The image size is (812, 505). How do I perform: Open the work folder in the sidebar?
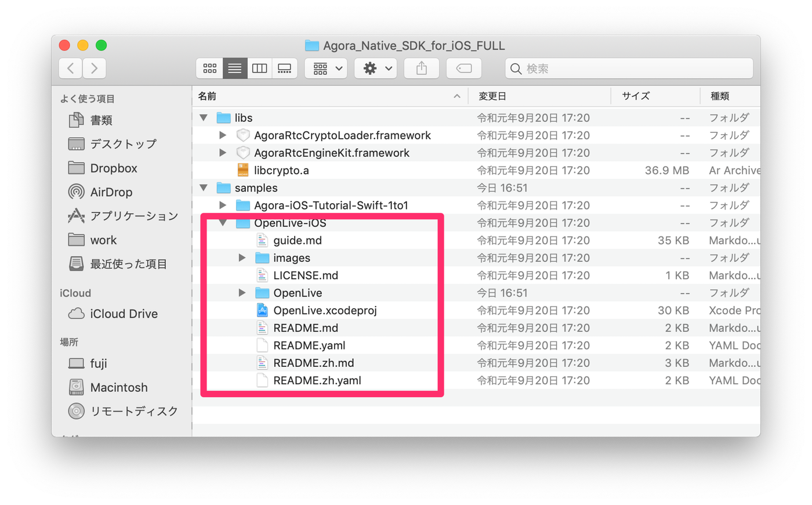(x=92, y=240)
